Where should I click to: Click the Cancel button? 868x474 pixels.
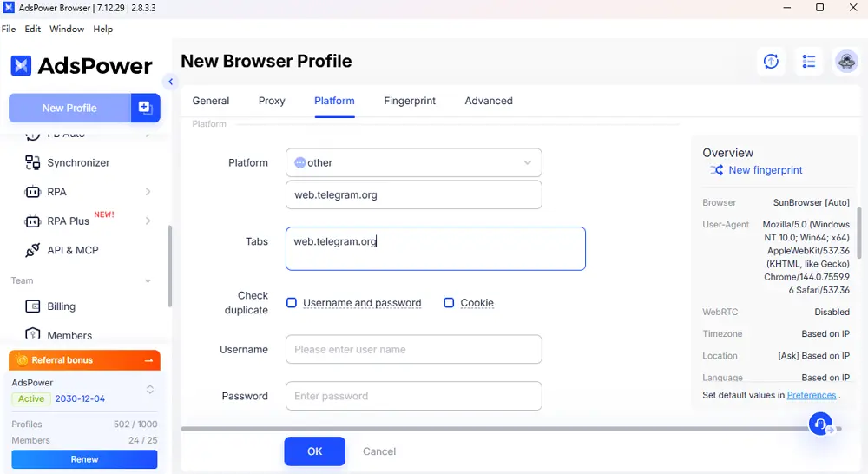coord(379,451)
